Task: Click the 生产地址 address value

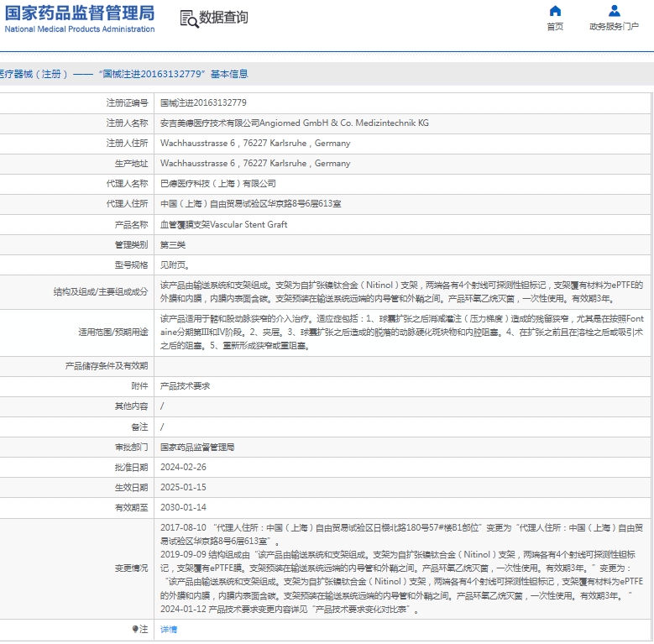Action: pos(255,163)
